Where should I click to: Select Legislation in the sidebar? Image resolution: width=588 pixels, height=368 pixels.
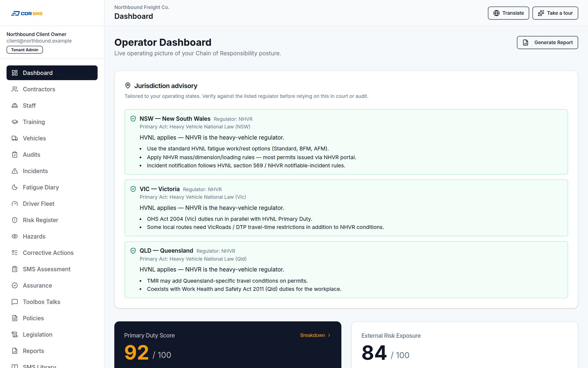point(52,334)
